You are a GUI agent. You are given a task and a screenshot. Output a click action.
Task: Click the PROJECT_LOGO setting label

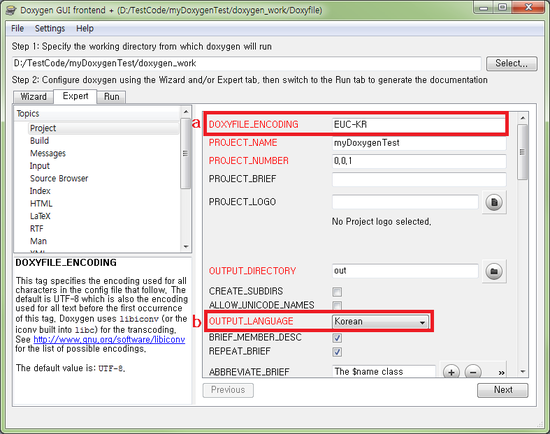(242, 202)
